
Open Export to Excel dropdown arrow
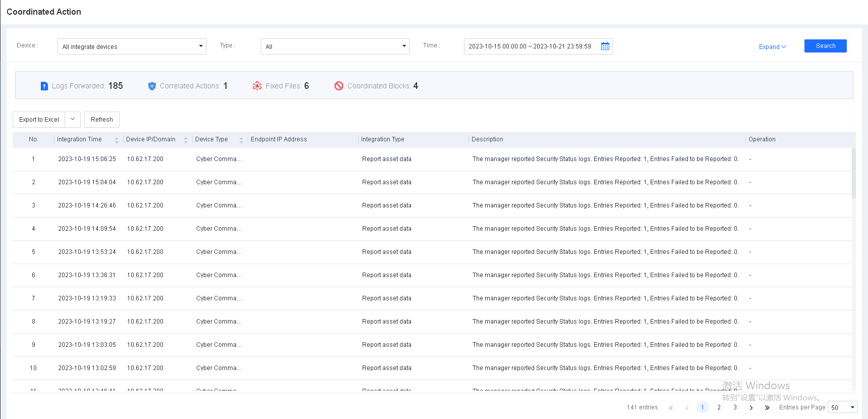73,120
